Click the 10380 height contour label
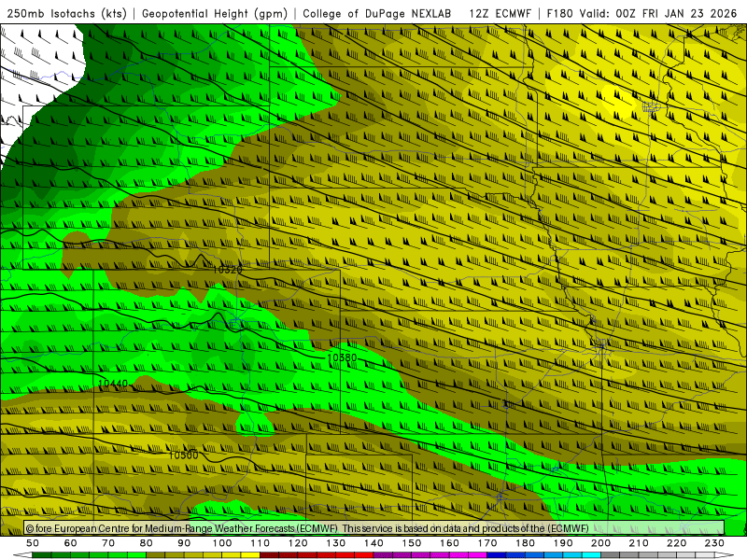 342,357
